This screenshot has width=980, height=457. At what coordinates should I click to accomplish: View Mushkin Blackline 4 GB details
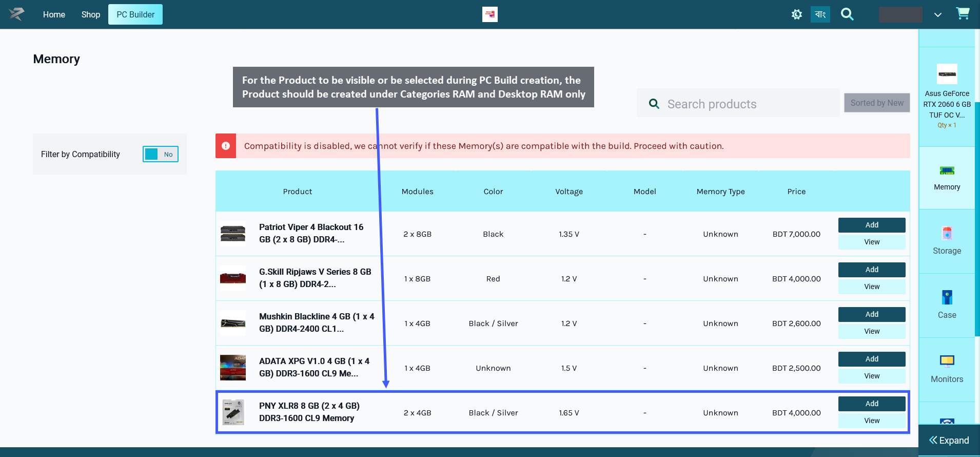(x=872, y=331)
